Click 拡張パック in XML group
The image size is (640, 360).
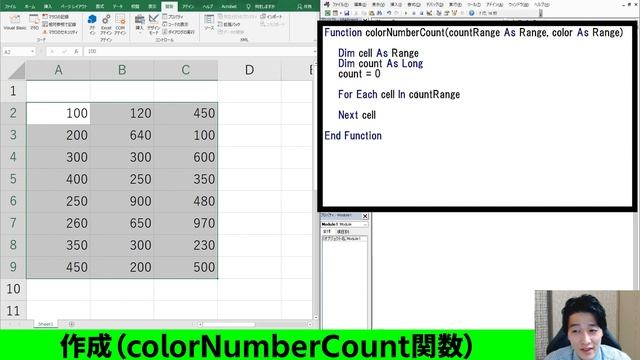(x=229, y=24)
